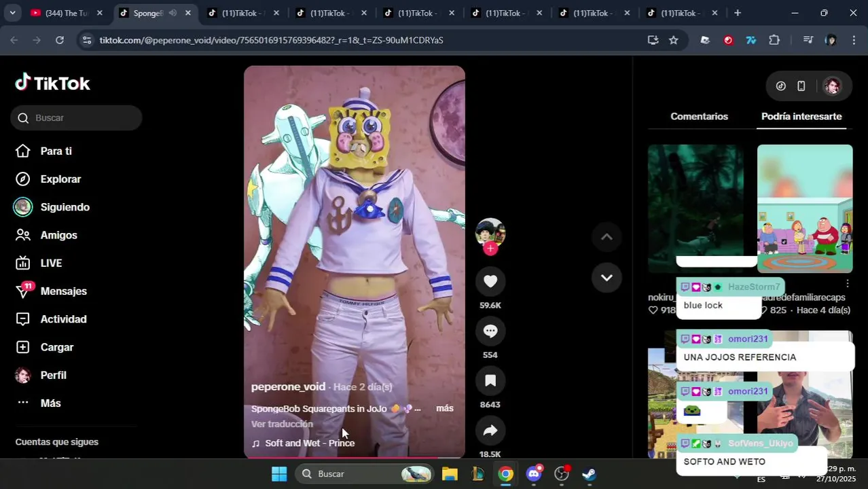868x489 pixels.
Task: Open Steam from taskbar
Action: [590, 473]
